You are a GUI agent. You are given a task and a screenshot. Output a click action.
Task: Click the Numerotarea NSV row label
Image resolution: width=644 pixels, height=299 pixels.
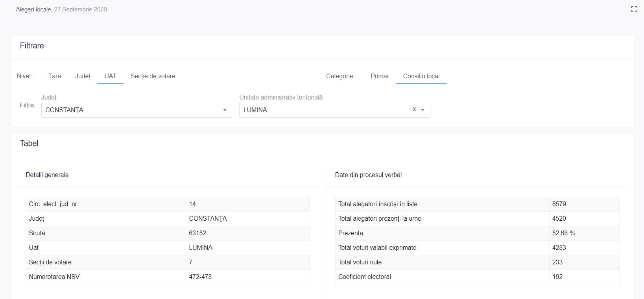tap(54, 277)
